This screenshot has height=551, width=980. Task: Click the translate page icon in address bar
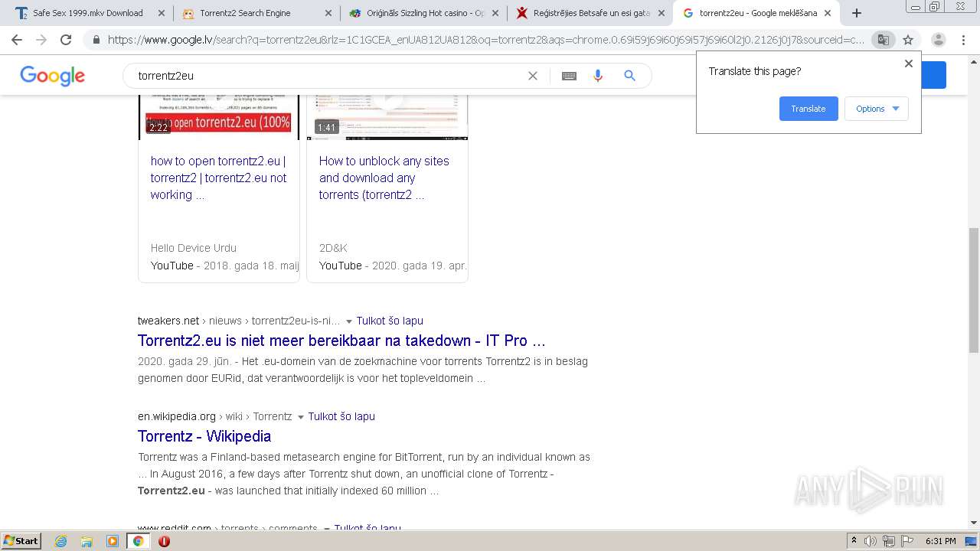(884, 40)
